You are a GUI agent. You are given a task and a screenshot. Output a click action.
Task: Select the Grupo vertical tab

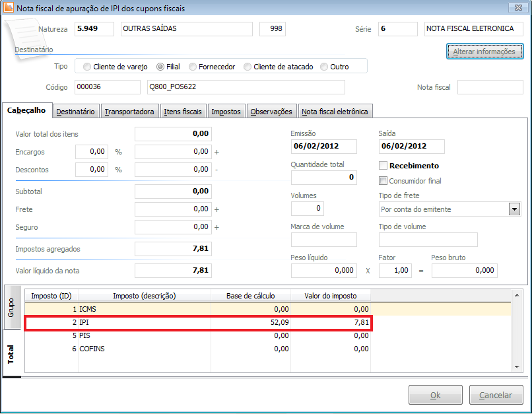[11, 308]
